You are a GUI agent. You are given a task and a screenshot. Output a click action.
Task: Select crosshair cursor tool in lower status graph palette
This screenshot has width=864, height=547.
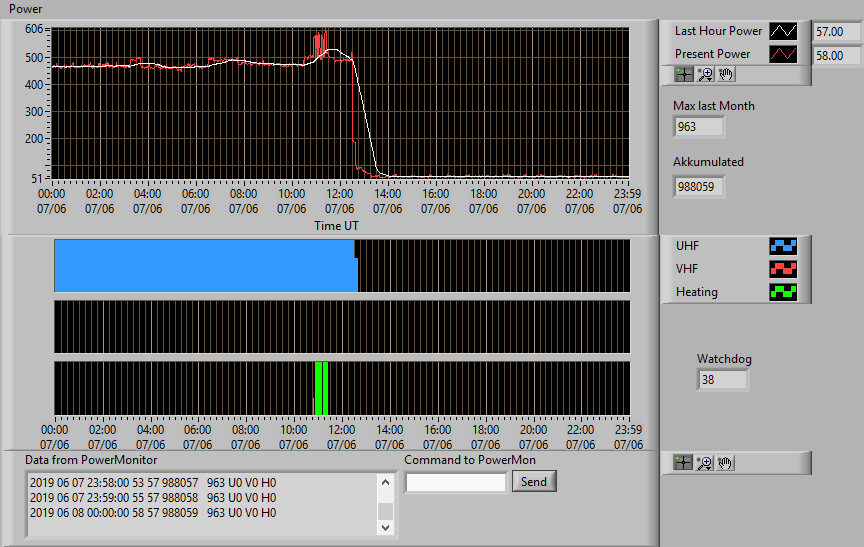[x=683, y=463]
